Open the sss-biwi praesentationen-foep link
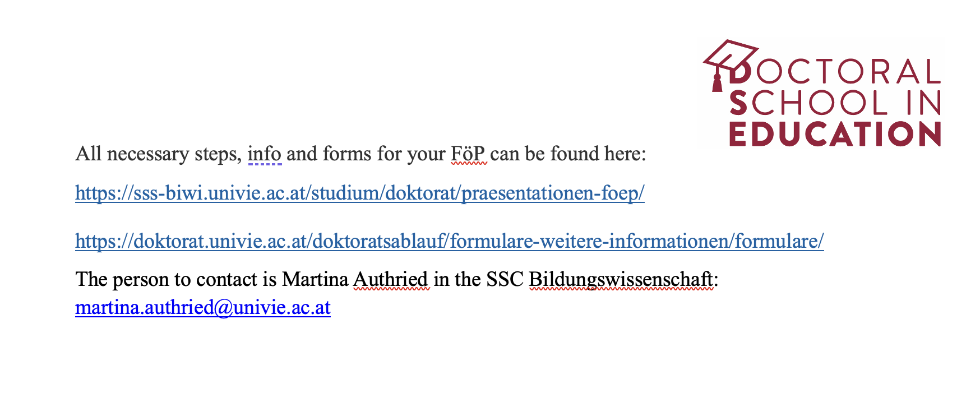Viewport: 980px width, 416px height. [x=360, y=193]
